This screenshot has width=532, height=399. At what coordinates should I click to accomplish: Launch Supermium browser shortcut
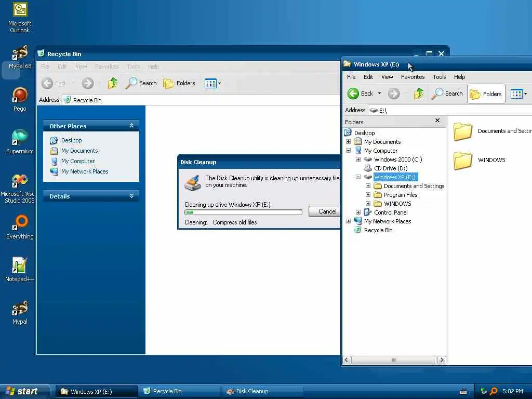20,142
